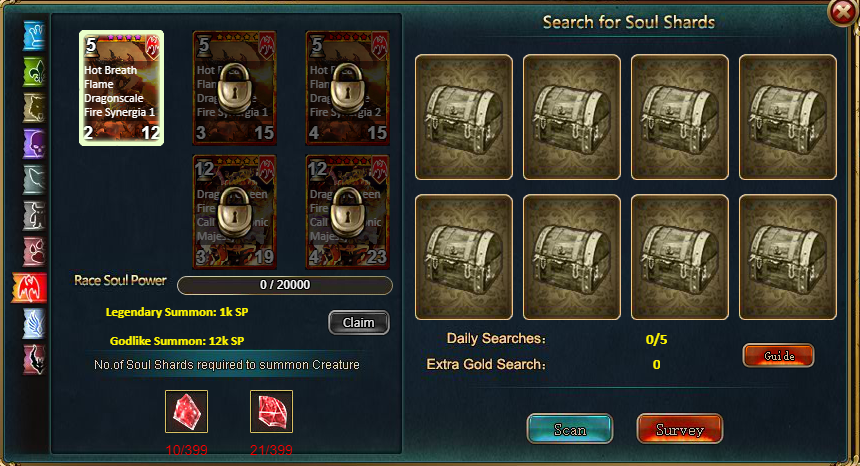Select the unlocked Hot Breath creature card
Viewport: 860px width, 466px height.
point(121,88)
